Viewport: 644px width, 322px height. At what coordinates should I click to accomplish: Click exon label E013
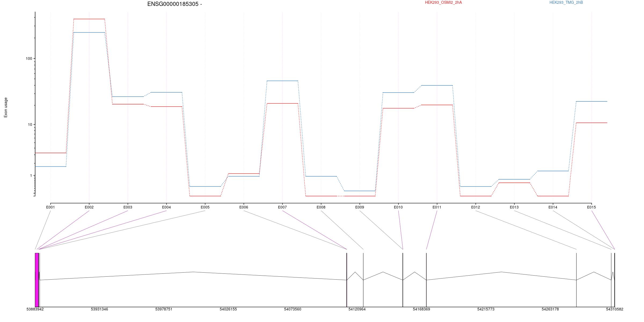coord(514,207)
